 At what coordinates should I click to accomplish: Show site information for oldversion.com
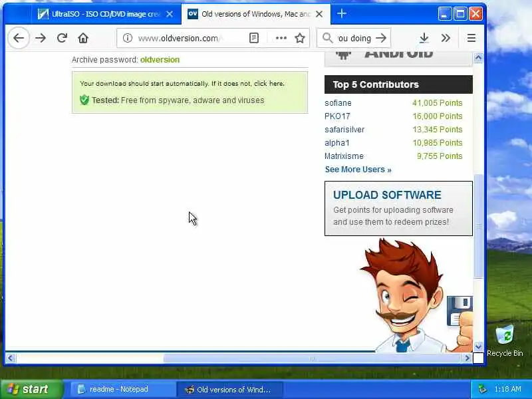[x=128, y=38]
